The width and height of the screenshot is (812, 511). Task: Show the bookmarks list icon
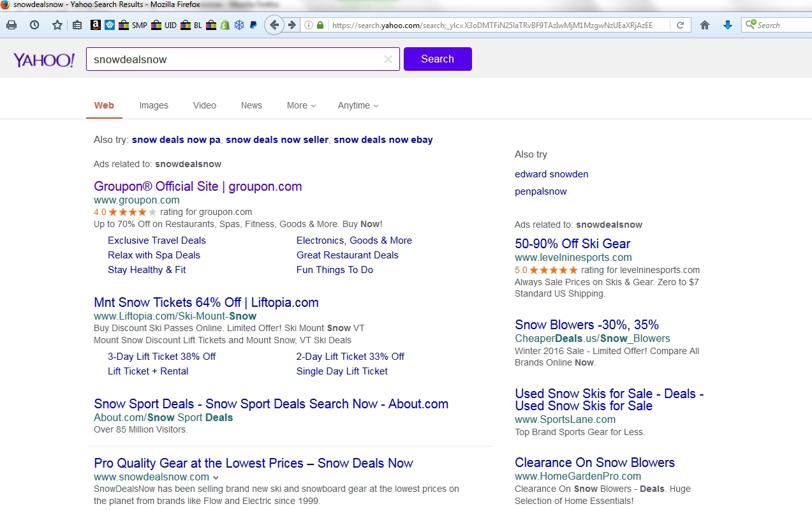[x=77, y=26]
